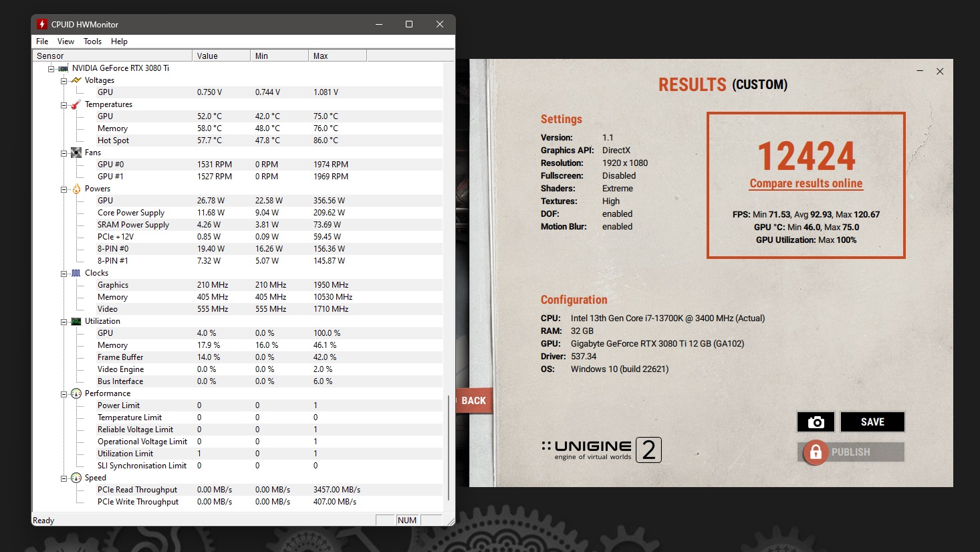Click the Min column header

pyautogui.click(x=279, y=56)
